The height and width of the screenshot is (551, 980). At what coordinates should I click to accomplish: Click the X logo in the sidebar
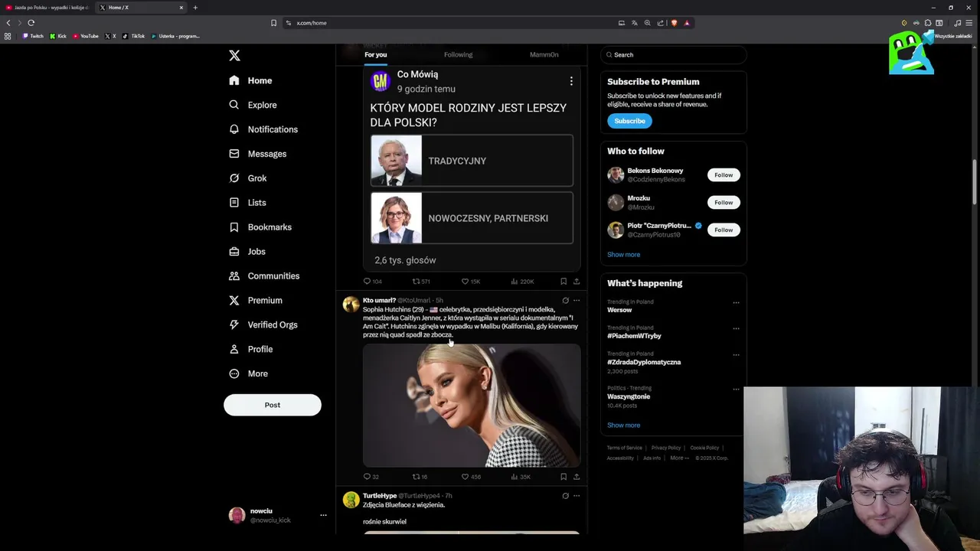(234, 55)
